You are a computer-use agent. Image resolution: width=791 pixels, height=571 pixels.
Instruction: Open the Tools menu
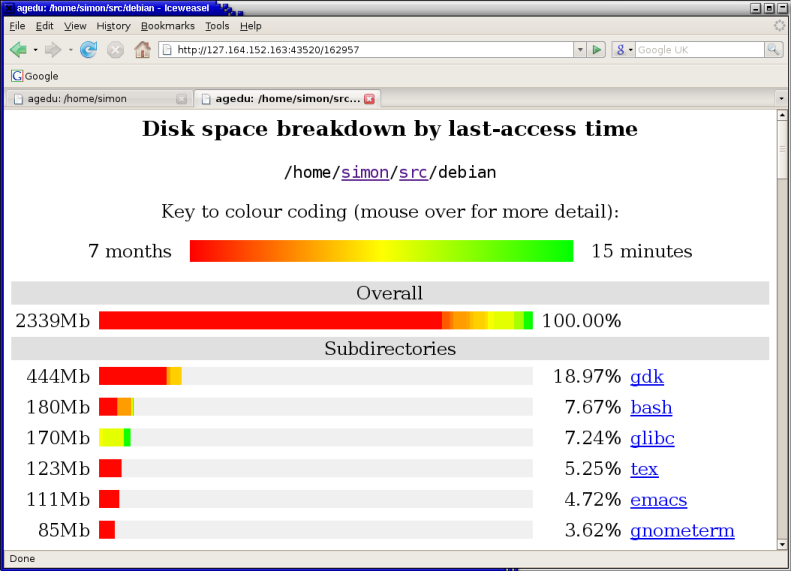click(x=217, y=26)
